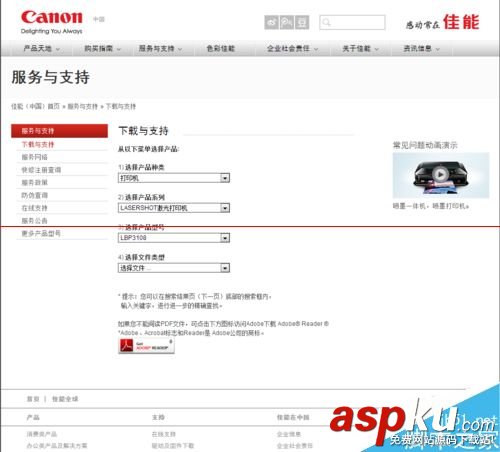Click the 喷墨一体机、喷墨打印机 caption link
Viewport: 500px width, 452px height.
pos(430,206)
